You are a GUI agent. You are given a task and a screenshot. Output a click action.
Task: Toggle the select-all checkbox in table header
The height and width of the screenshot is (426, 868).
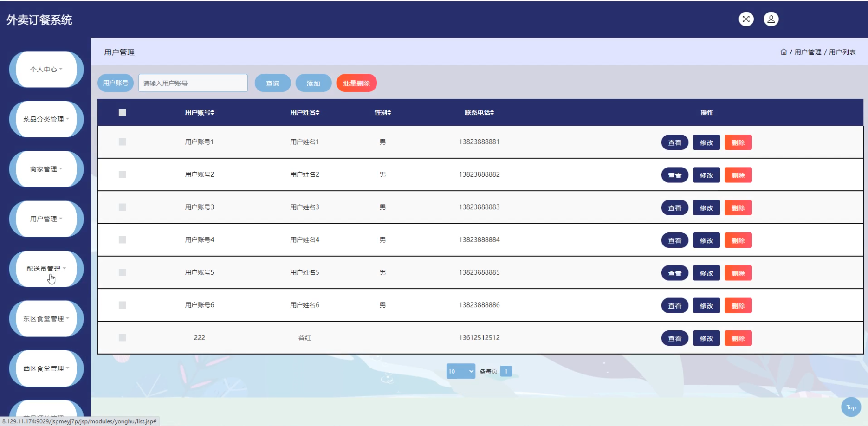click(123, 112)
